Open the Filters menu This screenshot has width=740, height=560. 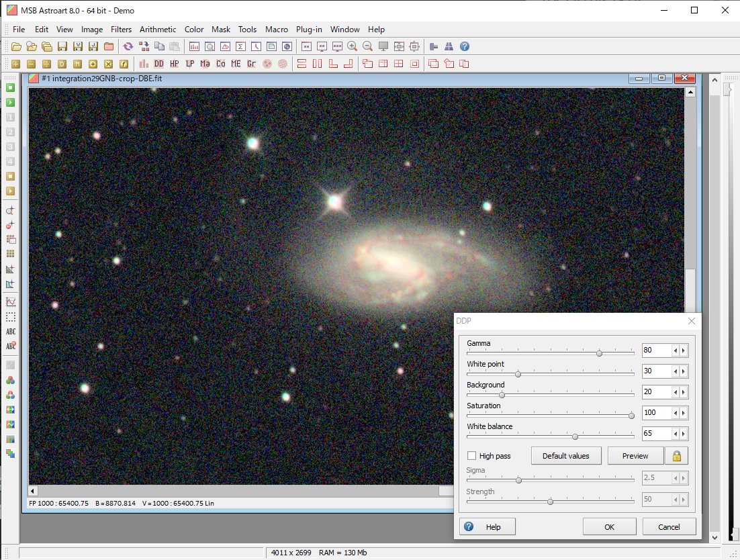click(x=121, y=30)
